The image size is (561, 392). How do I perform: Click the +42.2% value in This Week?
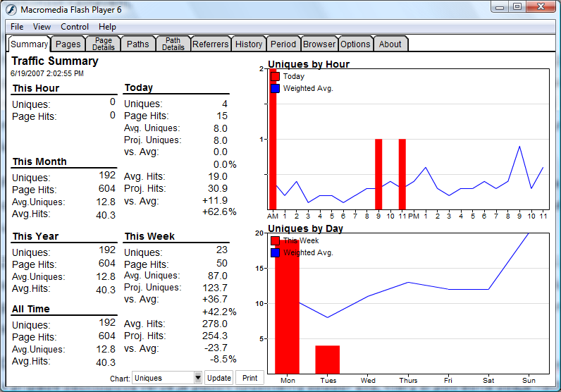219,312
